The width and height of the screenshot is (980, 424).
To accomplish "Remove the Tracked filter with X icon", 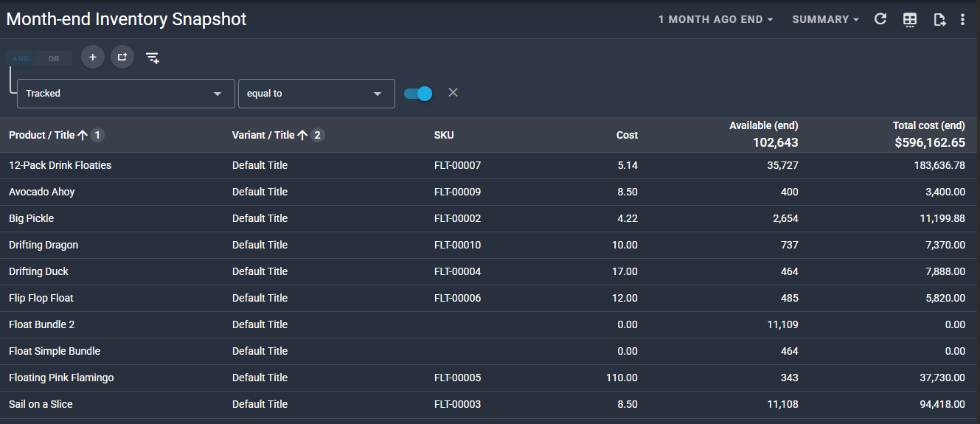I will (x=453, y=92).
